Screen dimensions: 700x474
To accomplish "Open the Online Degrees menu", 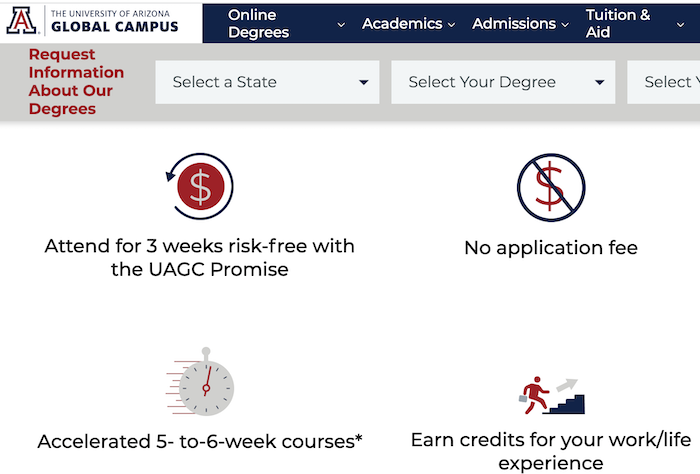I will (258, 23).
